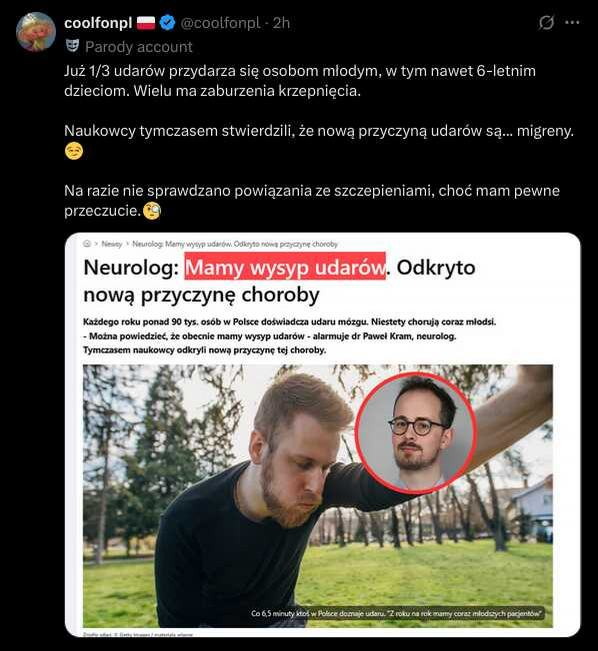Open the three-dot more options menu
Viewport: 598px width, 651px height.
pos(572,22)
